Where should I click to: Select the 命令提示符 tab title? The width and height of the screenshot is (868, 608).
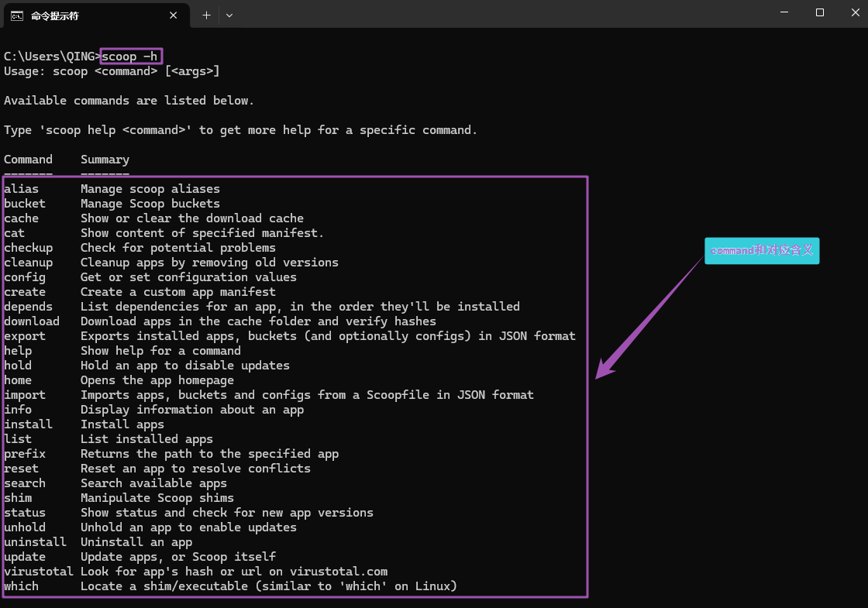click(55, 15)
